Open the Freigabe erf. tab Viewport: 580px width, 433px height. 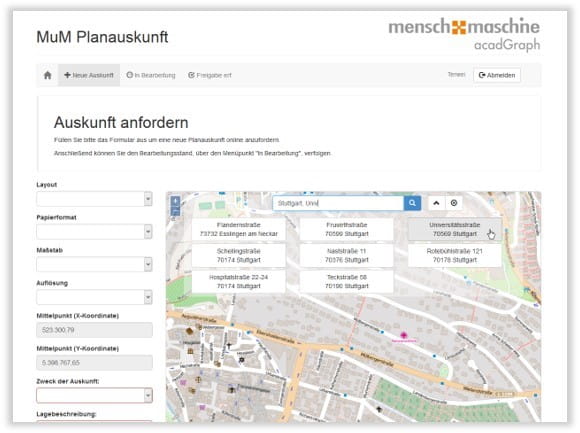pyautogui.click(x=210, y=75)
